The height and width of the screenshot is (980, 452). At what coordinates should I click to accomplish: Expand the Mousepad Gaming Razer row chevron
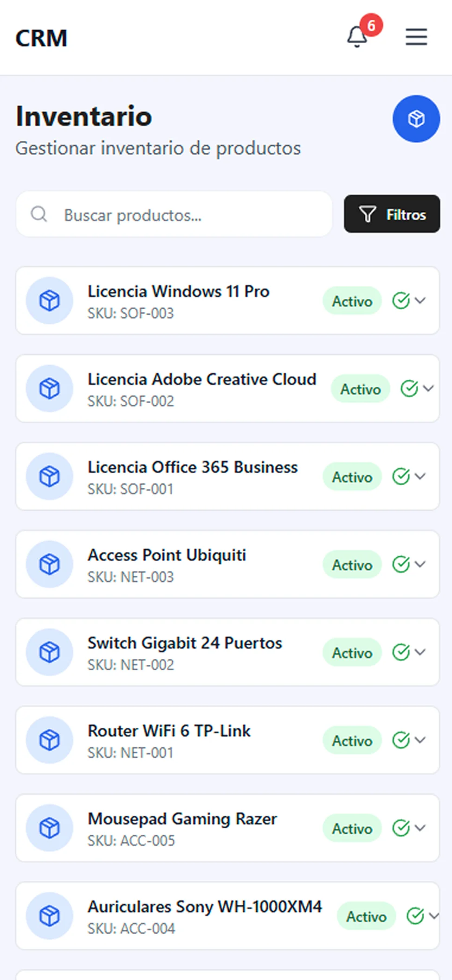[x=420, y=828]
